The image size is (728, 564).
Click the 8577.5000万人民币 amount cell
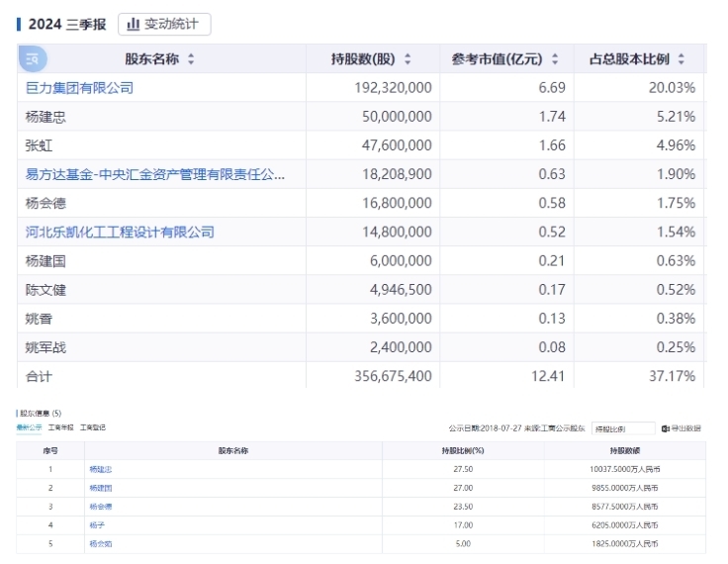pyautogui.click(x=625, y=507)
